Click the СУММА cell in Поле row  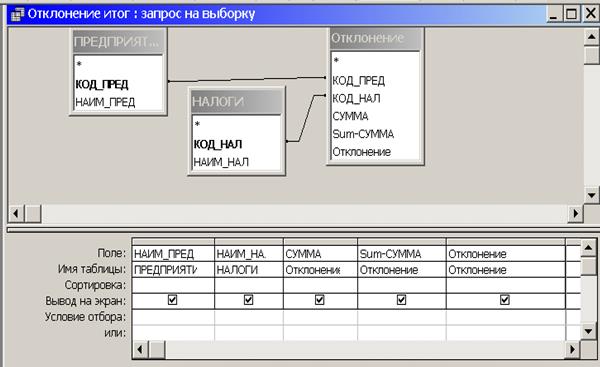(320, 254)
